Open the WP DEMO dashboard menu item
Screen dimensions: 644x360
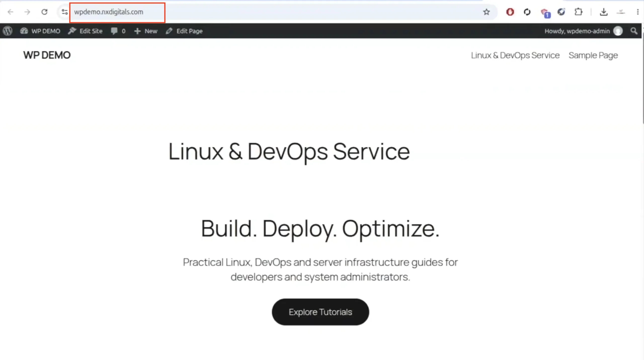click(40, 31)
